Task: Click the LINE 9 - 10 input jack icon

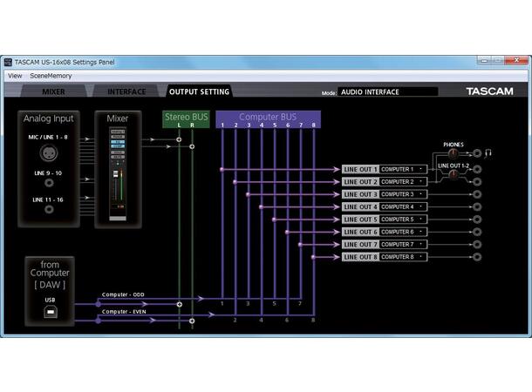Action: (49, 183)
